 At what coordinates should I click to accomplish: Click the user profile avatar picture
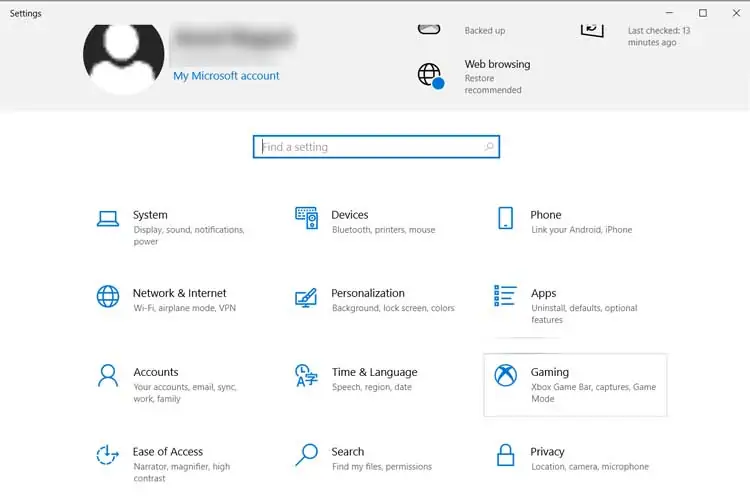(123, 55)
